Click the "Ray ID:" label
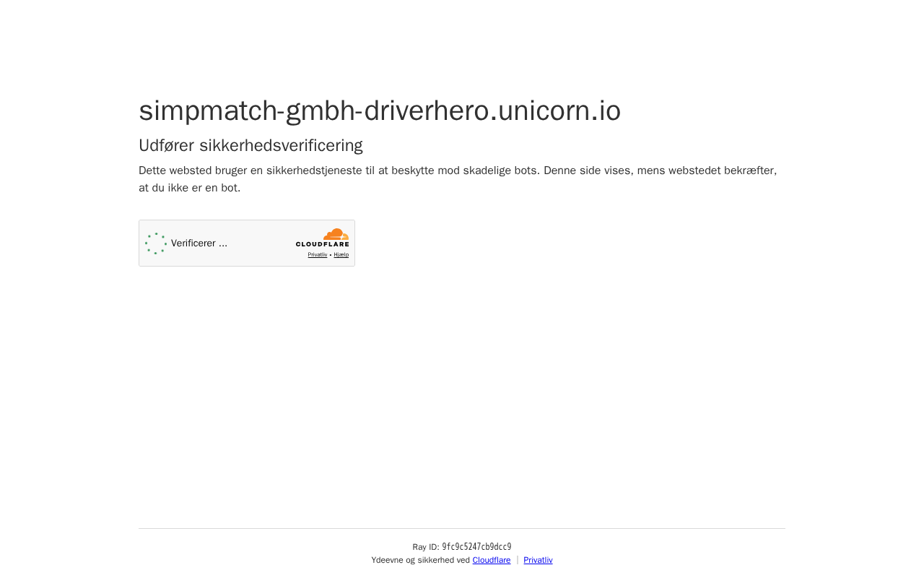This screenshot has width=924, height=578. point(426,547)
